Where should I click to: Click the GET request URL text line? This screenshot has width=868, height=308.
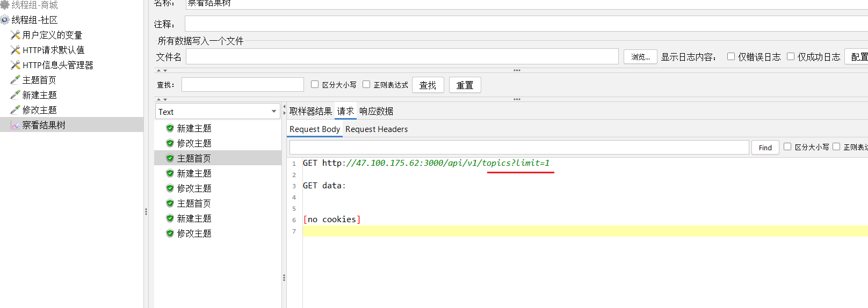click(426, 163)
